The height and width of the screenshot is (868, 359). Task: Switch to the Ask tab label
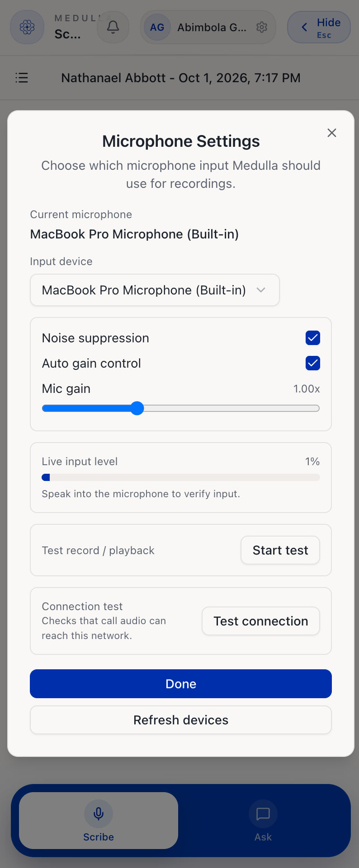[x=263, y=837]
